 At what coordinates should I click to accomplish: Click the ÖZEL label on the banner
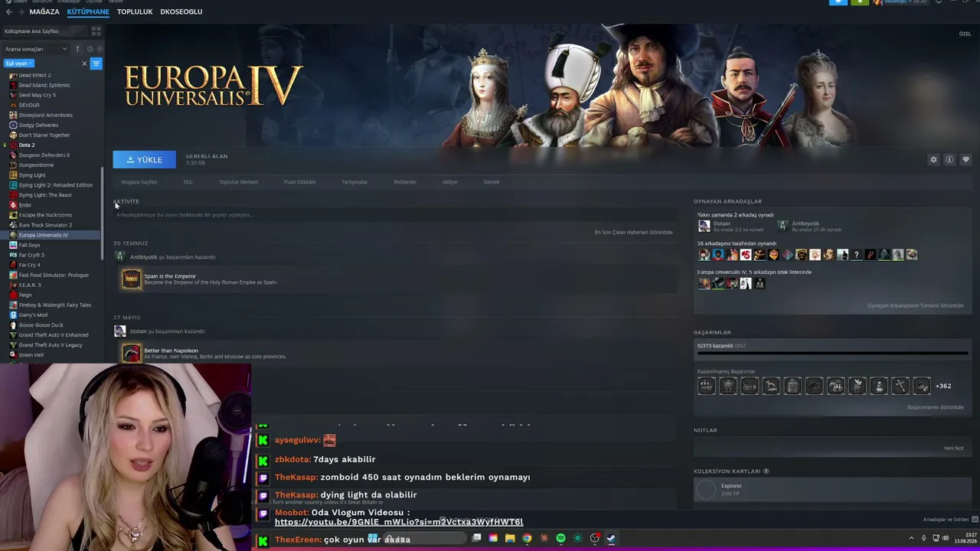(965, 34)
